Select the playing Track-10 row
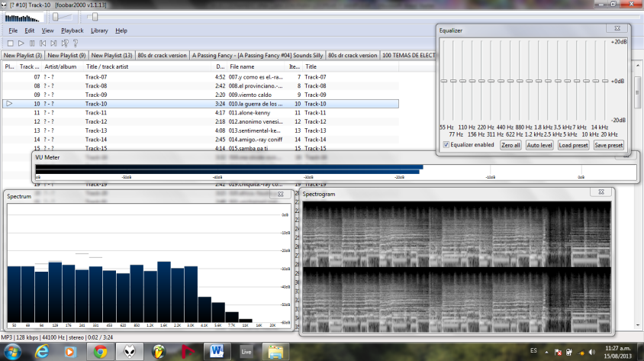 tap(201, 104)
